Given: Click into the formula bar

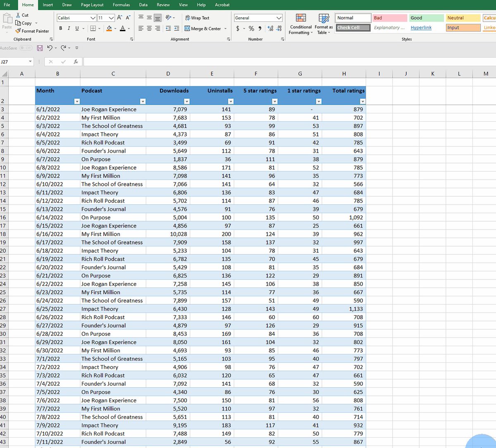Looking at the screenshot, I should [289, 62].
